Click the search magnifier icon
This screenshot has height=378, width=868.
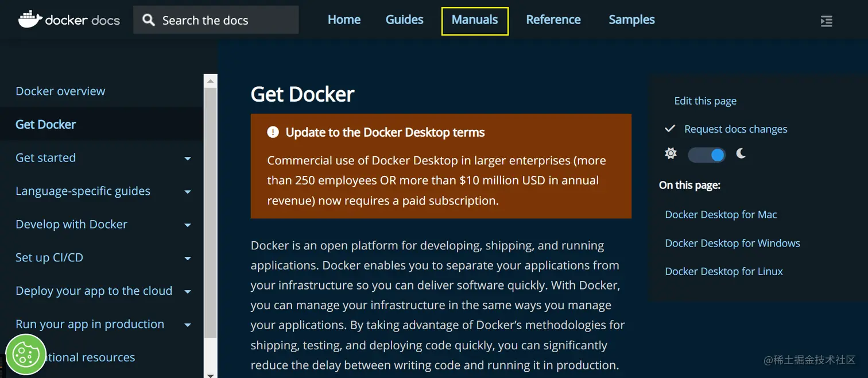pos(149,20)
